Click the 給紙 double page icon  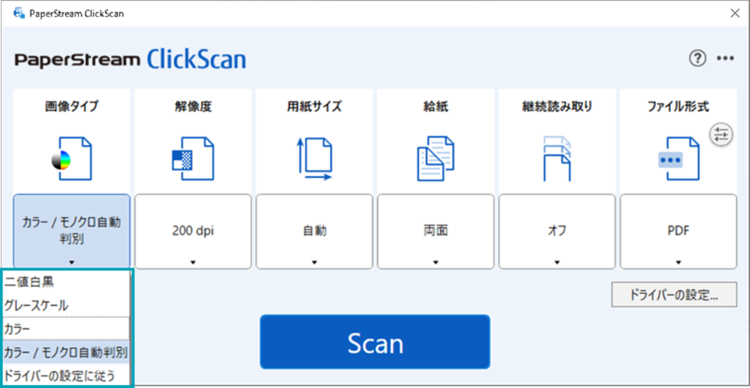(x=436, y=158)
